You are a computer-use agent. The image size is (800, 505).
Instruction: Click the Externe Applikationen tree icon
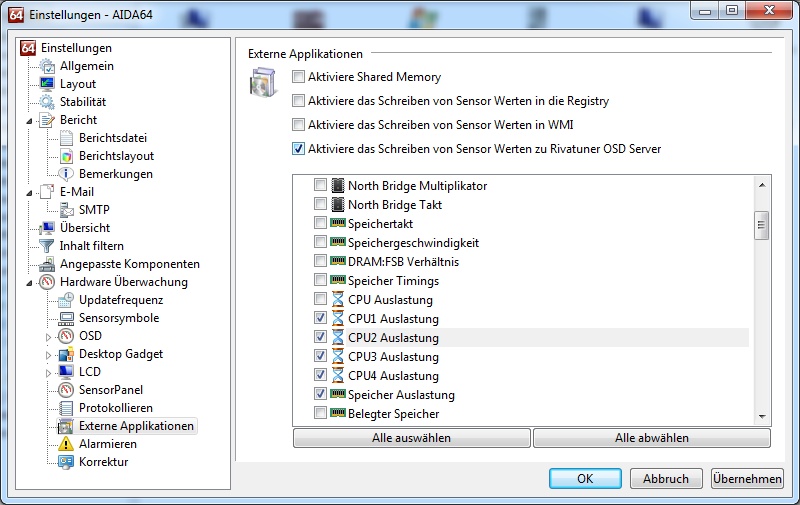pos(66,426)
